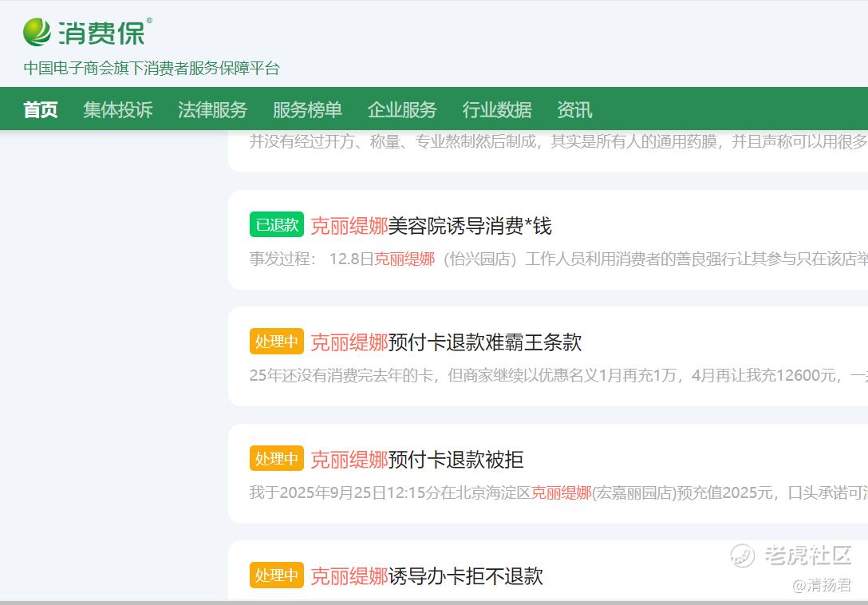868x605 pixels.
Task: Open the 首页 nav tab
Action: point(41,109)
